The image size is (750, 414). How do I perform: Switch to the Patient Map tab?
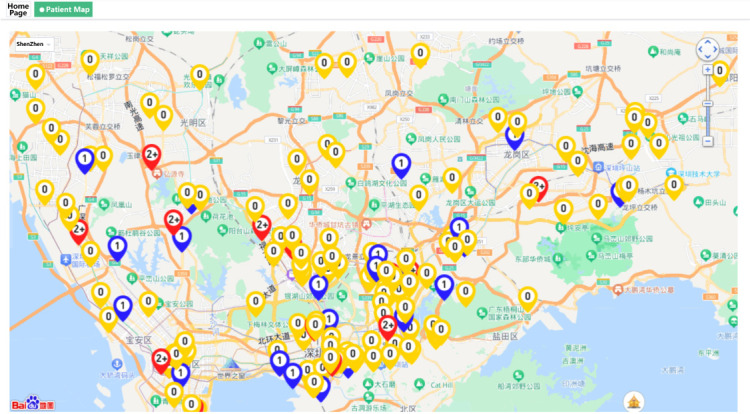point(64,10)
